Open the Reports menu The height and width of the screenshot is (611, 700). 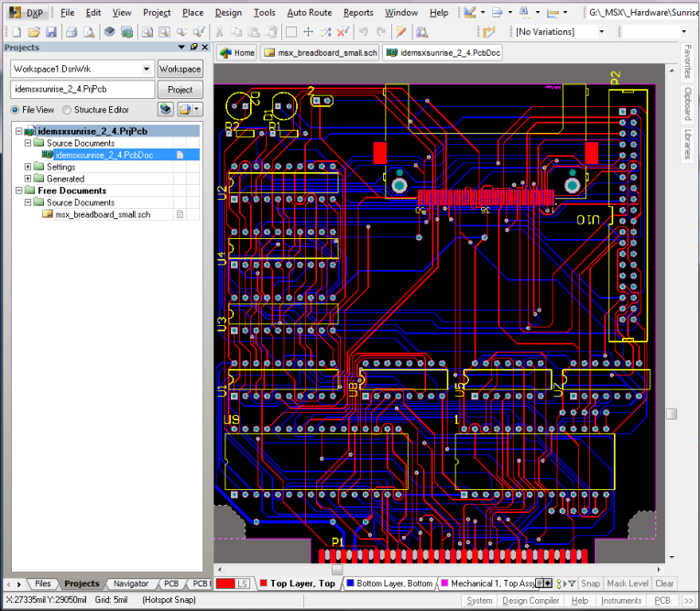(x=358, y=13)
